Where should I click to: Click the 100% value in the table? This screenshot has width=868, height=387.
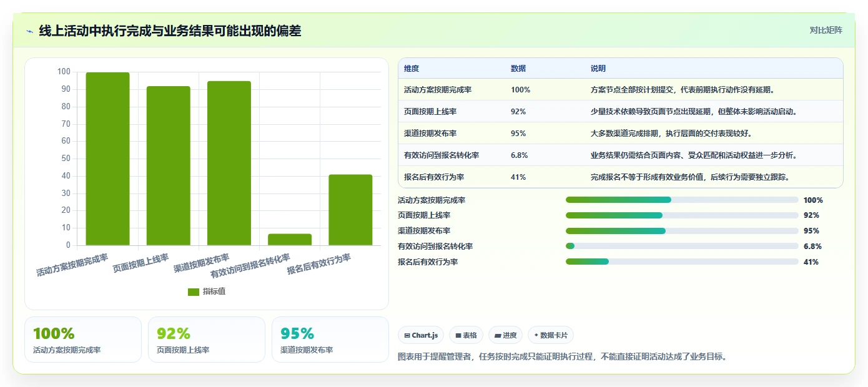coord(520,90)
